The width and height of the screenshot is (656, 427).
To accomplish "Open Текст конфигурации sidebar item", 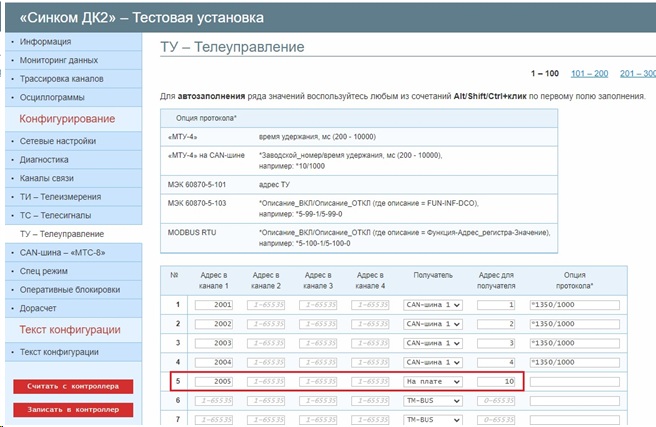I will (59, 352).
